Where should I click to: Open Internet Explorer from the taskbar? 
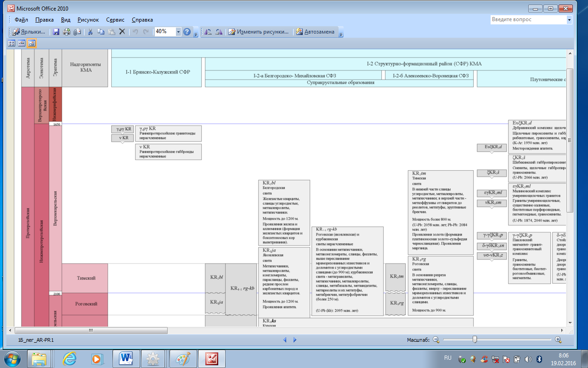69,358
